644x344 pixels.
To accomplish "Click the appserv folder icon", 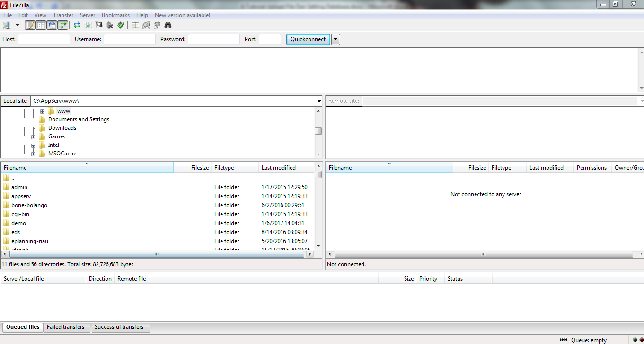I will coord(6,196).
